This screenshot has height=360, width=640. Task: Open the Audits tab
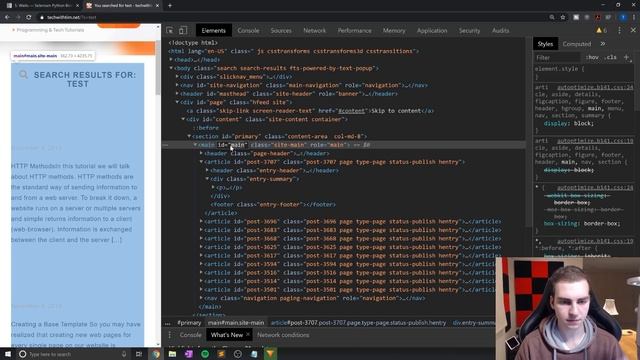click(x=500, y=31)
